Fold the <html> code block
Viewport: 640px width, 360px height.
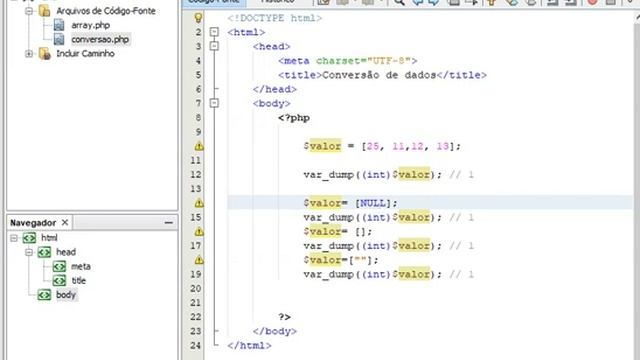point(214,32)
